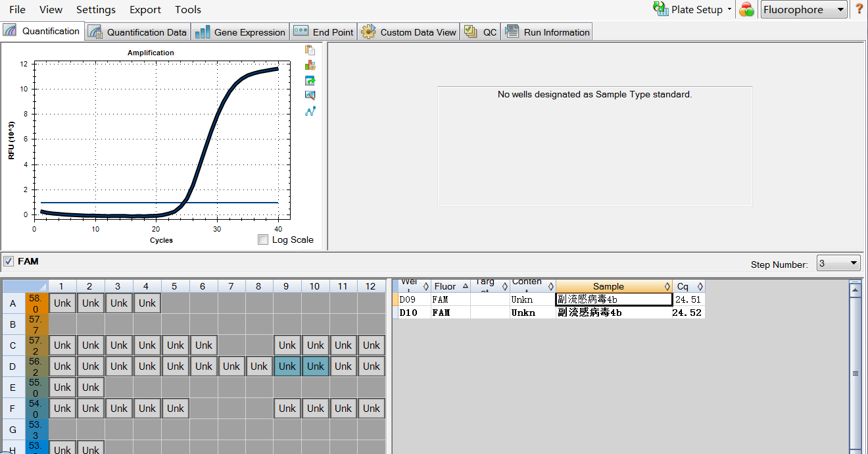Viewport: 868px width, 454px height.
Task: Open the Plate Setup dropdown
Action: [x=693, y=9]
